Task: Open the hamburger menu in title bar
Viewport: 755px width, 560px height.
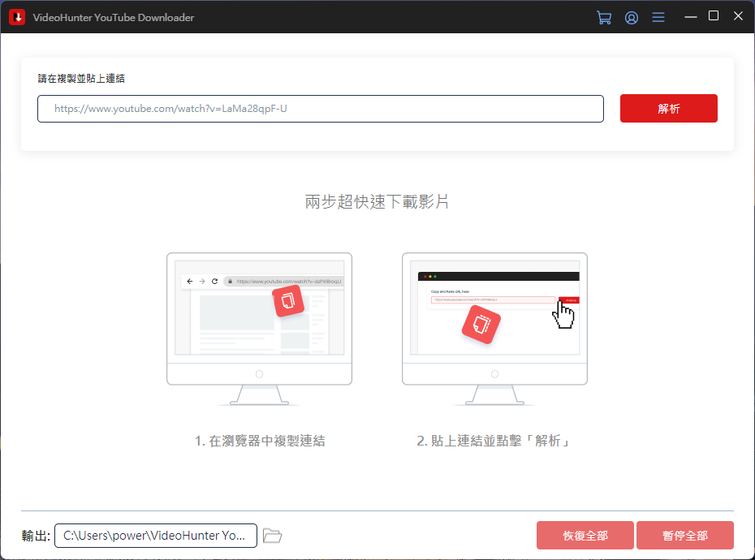Action: [x=658, y=17]
